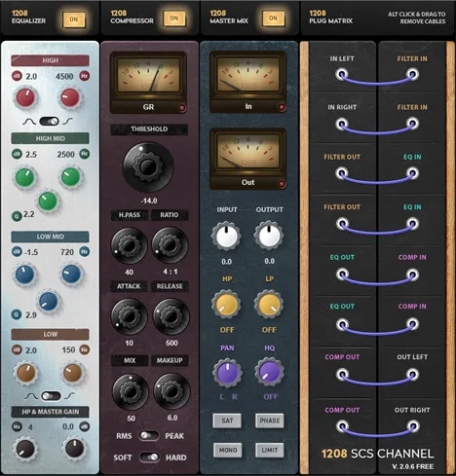Click the red High band gain knob
456x476 pixels.
[25, 98]
